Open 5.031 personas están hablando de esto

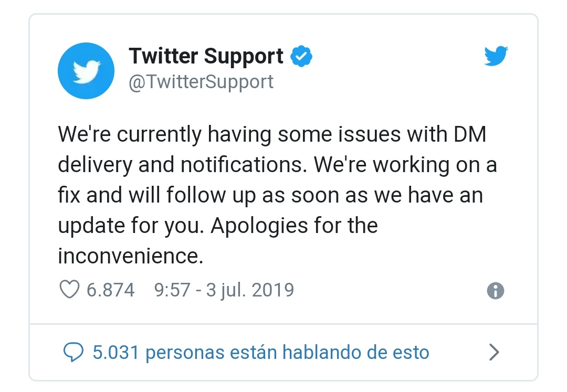pyautogui.click(x=261, y=352)
